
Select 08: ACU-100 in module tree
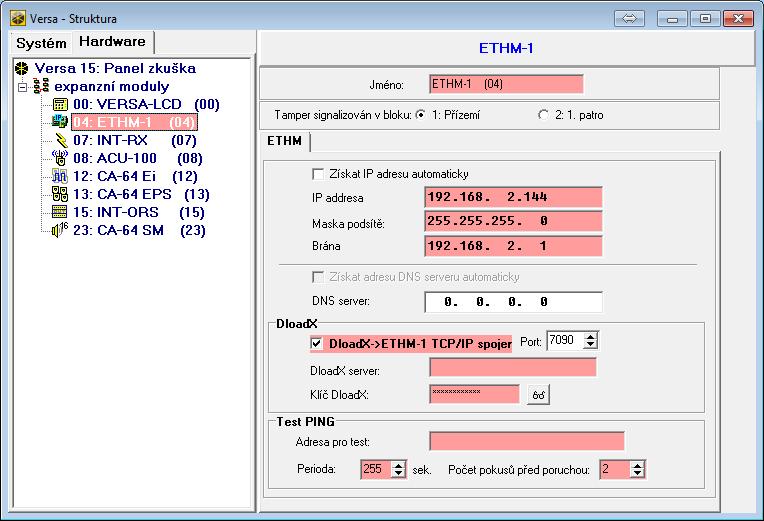[138, 158]
